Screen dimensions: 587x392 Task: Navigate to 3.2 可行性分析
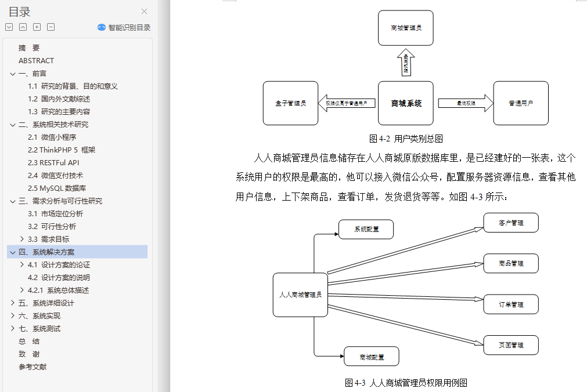pyautogui.click(x=52, y=227)
